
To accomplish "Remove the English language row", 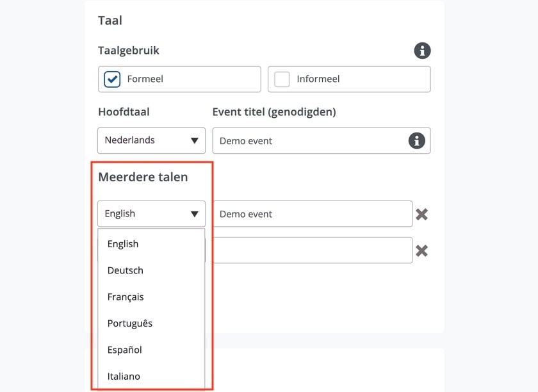I will pyautogui.click(x=421, y=215).
